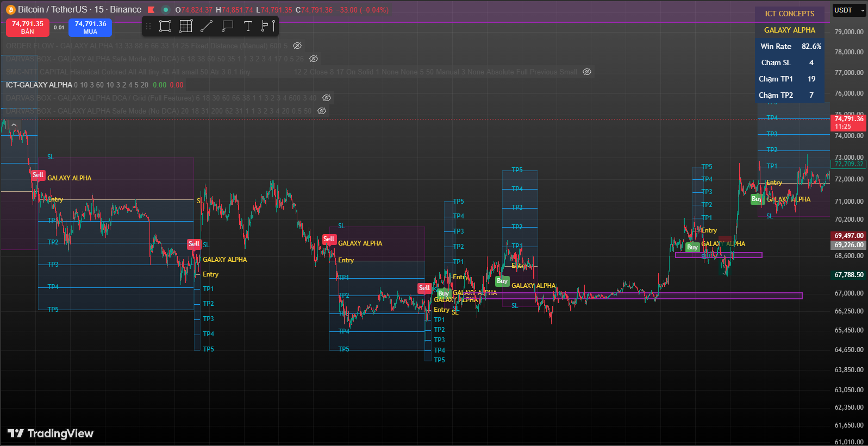Select the table grid drawing tool
The width and height of the screenshot is (868, 446).
tap(186, 26)
